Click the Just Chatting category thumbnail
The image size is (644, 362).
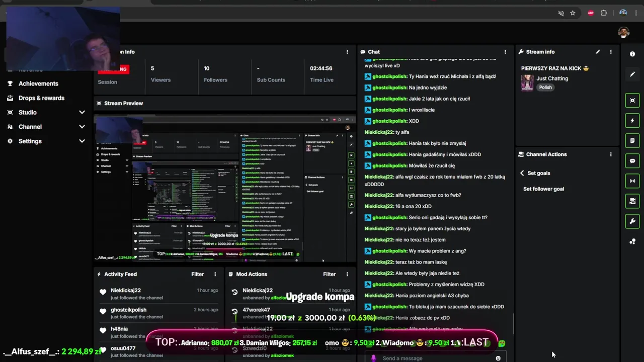[527, 83]
